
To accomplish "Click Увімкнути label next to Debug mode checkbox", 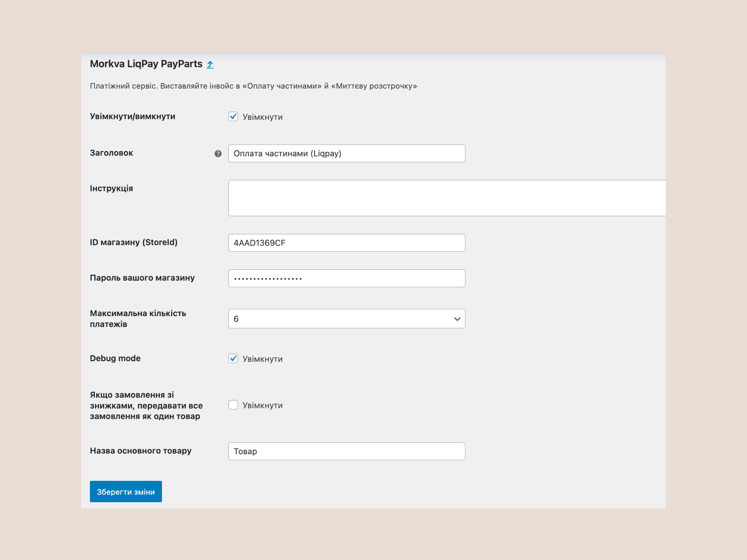I will click(262, 359).
